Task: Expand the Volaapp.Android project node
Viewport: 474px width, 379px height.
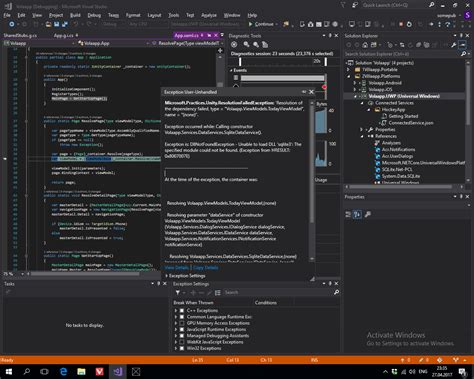Action: click(x=355, y=83)
